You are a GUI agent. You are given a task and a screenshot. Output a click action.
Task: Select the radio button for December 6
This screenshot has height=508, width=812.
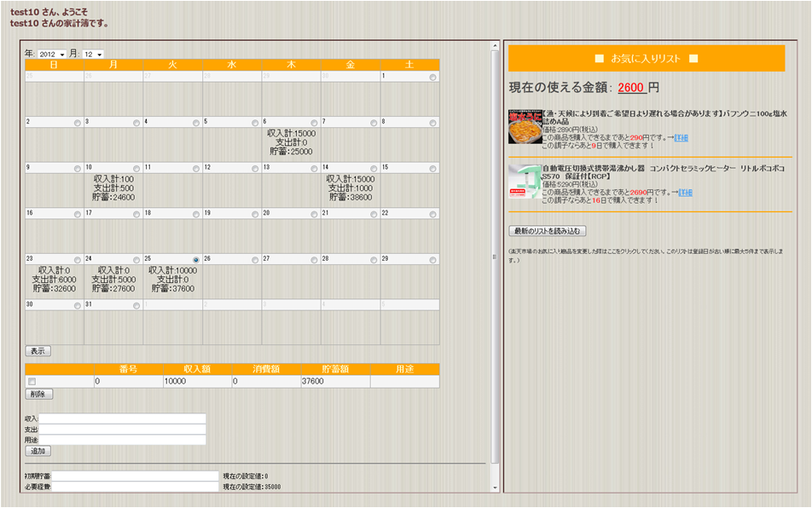[315, 123]
